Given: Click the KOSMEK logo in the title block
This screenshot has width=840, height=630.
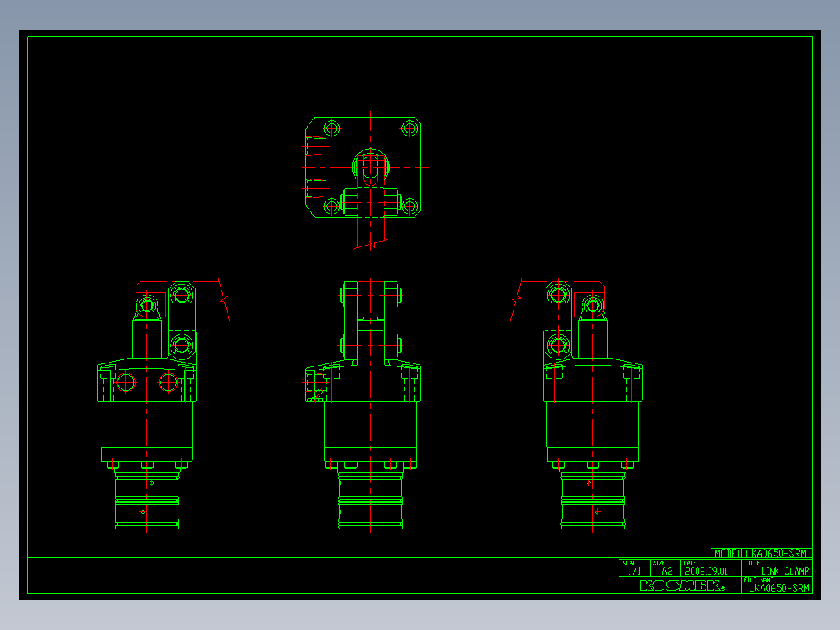Looking at the screenshot, I should tap(682, 586).
